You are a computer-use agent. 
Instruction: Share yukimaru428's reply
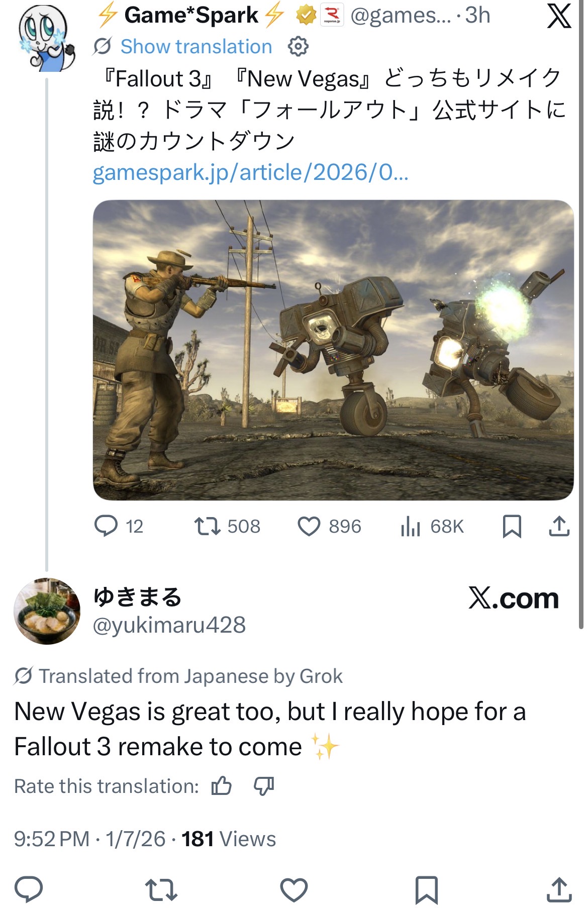[559, 889]
